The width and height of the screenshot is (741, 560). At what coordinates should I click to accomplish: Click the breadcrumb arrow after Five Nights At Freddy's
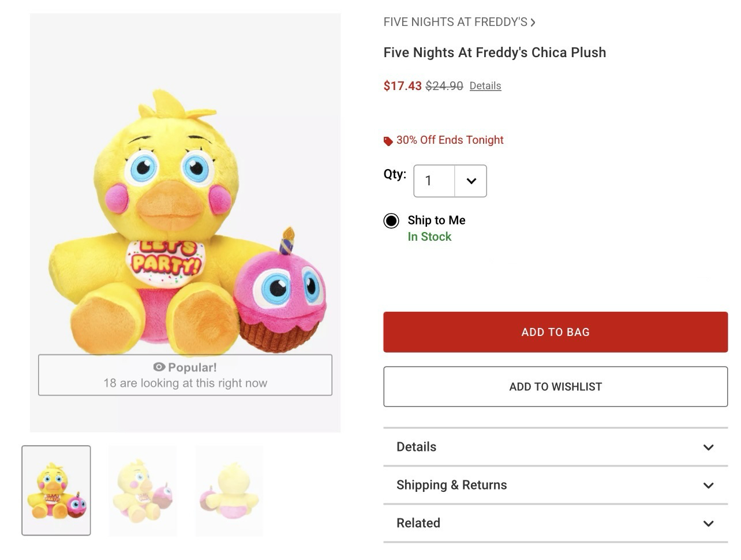coord(533,23)
